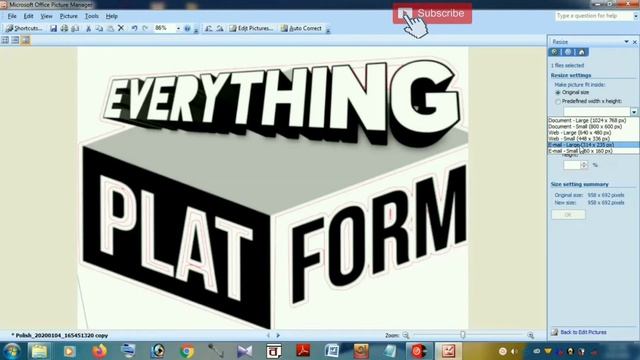Click the EVERYTHING PLATFORM picture in the viewer
The width and height of the screenshot is (640, 360).
[x=273, y=188]
